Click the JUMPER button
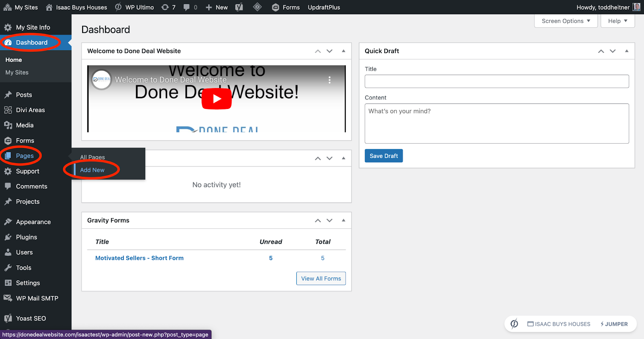The image size is (644, 339). pyautogui.click(x=614, y=324)
